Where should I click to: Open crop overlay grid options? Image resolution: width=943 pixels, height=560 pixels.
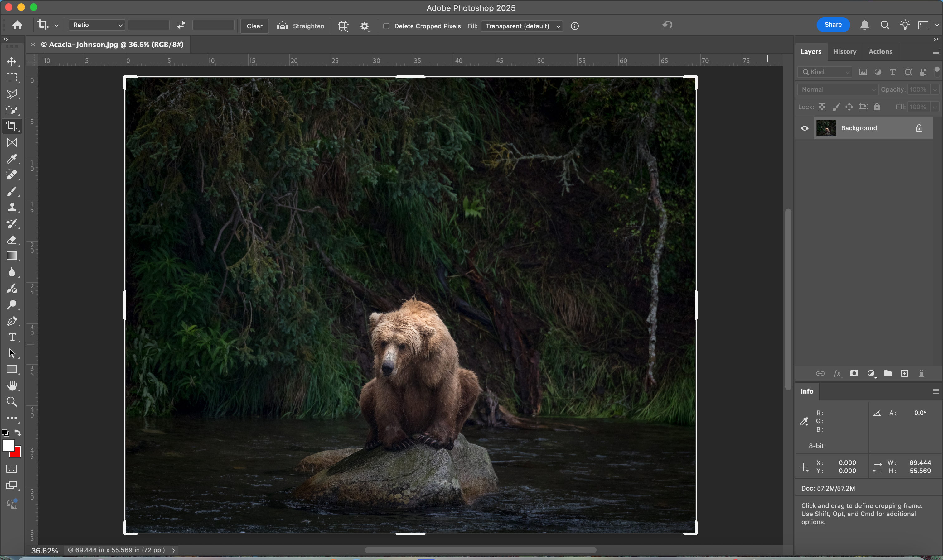click(343, 26)
